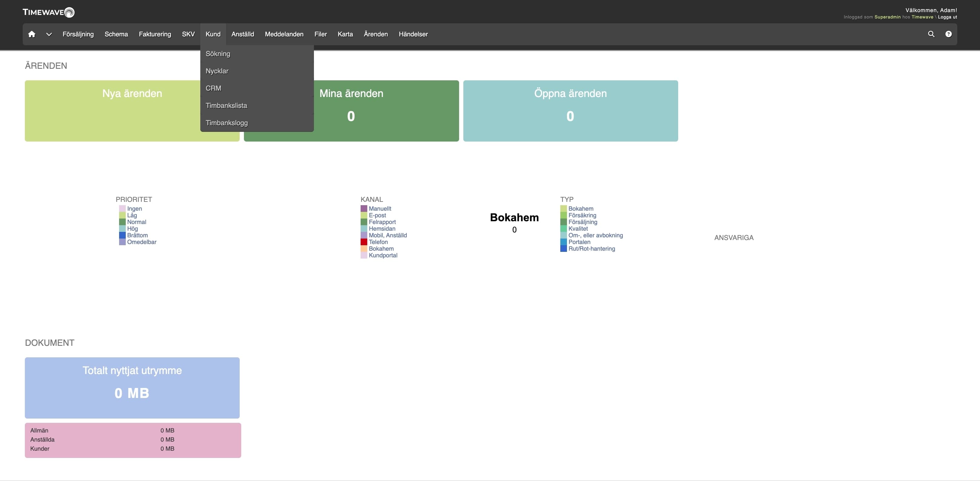Click the Telefon red color swatch
This screenshot has height=481, width=980.
(364, 242)
